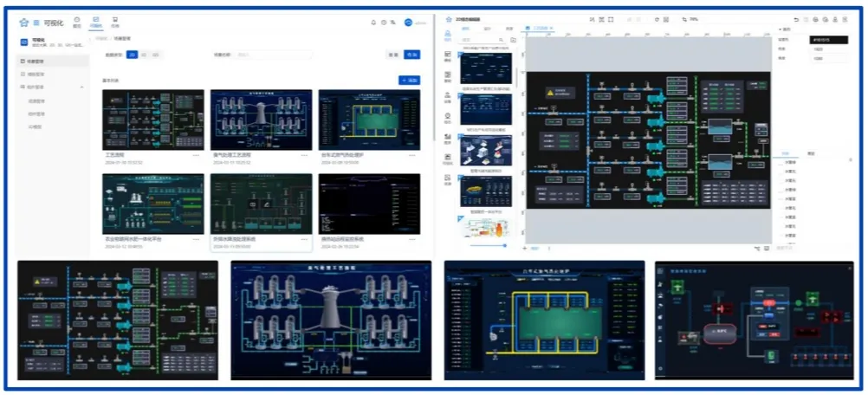Toggle the grid icon beside refresh in editor
Image resolution: width=868 pixels, height=395 pixels.
[666, 19]
